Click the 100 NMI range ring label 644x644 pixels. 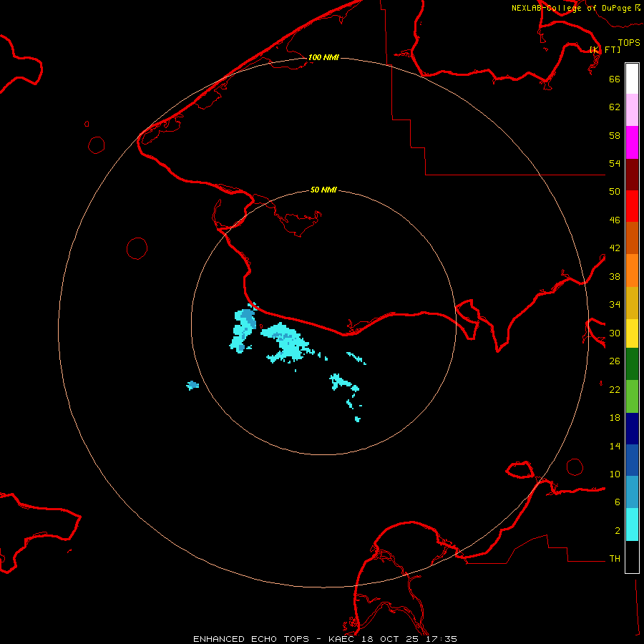[x=323, y=57]
